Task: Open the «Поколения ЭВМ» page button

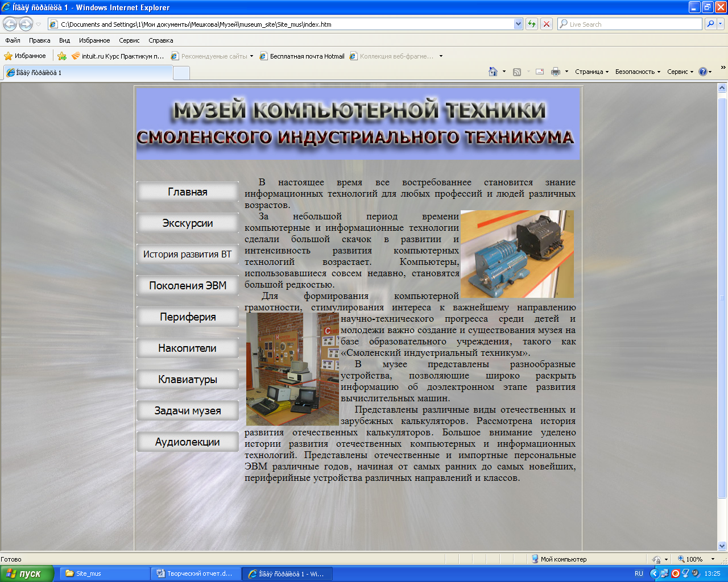Action: point(188,286)
